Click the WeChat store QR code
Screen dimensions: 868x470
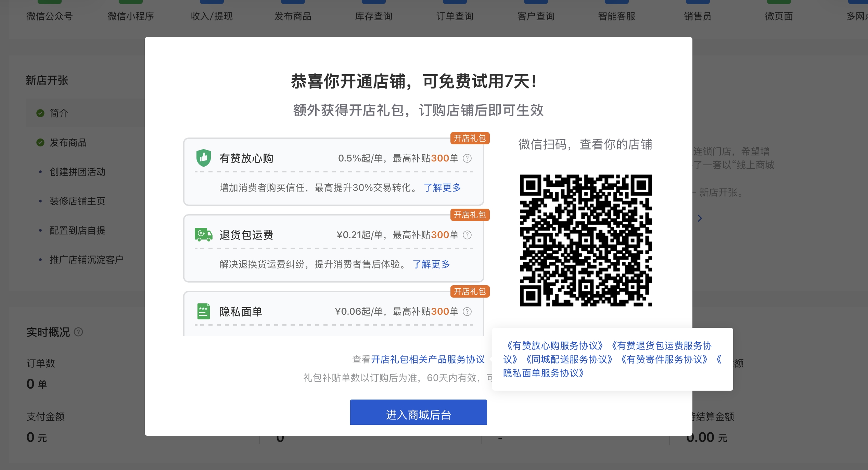(x=586, y=240)
